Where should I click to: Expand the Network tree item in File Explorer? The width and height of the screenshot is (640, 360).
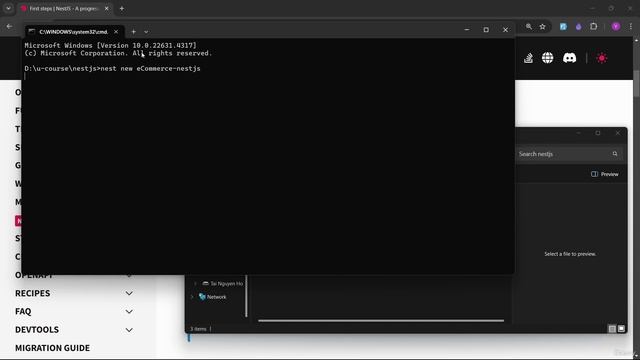(192, 297)
